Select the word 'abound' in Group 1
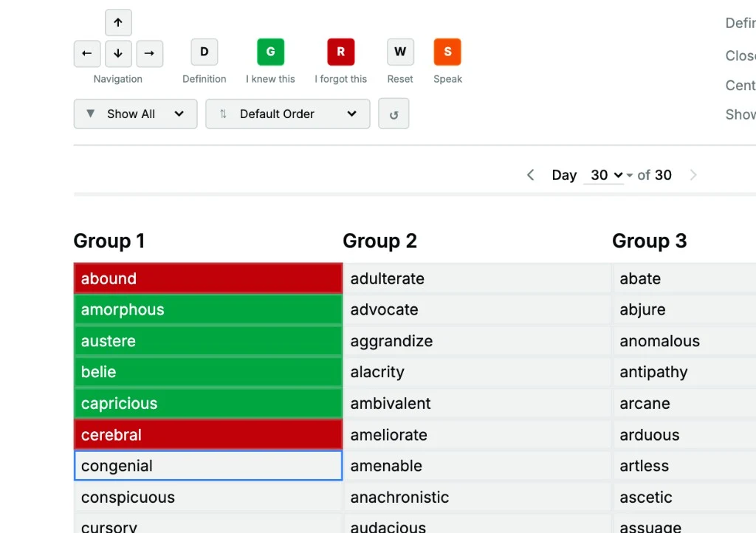 [208, 278]
